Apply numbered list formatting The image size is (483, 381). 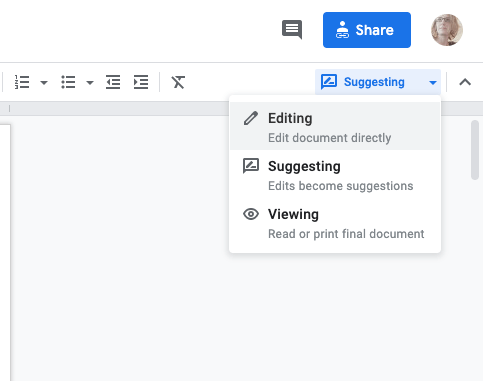(22, 82)
